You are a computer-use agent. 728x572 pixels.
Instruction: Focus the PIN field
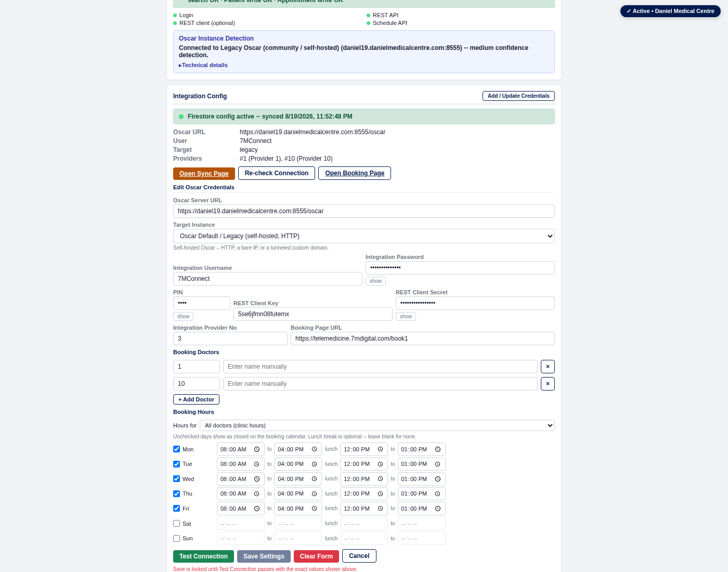(x=202, y=303)
